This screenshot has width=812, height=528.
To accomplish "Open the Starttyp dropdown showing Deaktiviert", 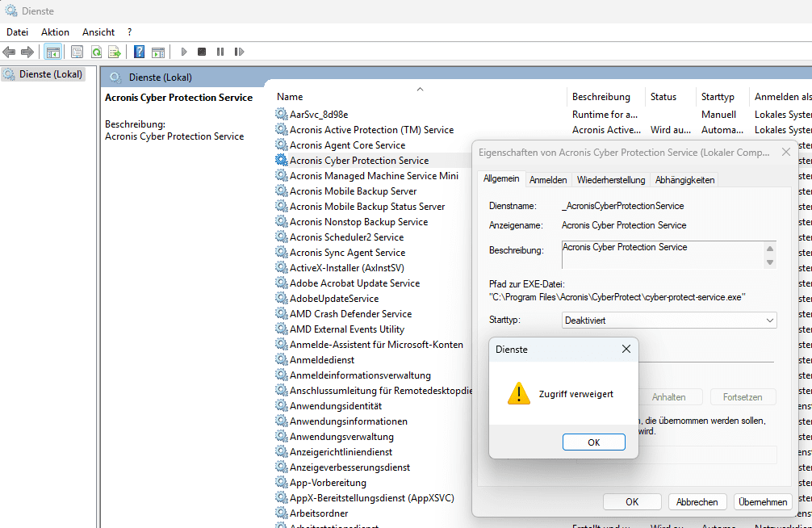I will [x=668, y=321].
